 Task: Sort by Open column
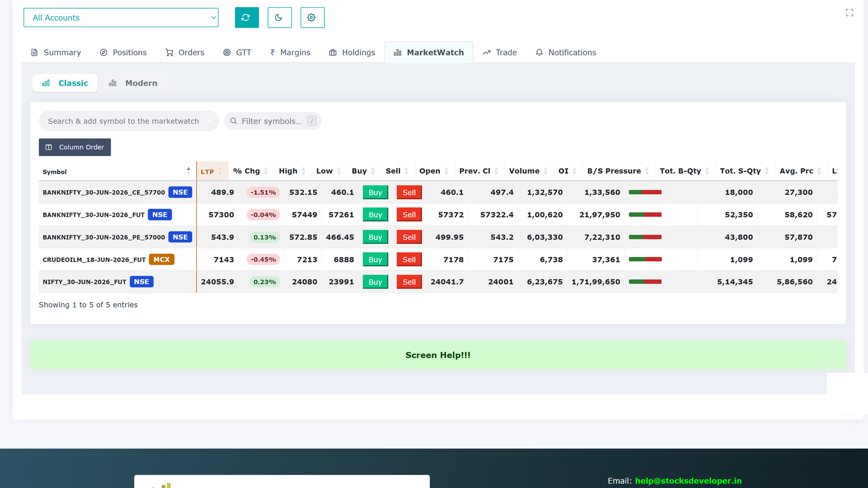coord(435,171)
